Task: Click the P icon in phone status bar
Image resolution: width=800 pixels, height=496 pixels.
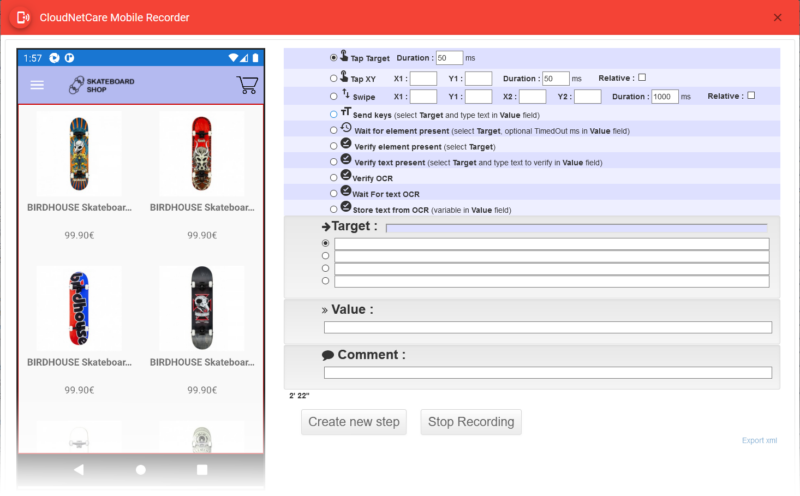Action: tap(69, 58)
